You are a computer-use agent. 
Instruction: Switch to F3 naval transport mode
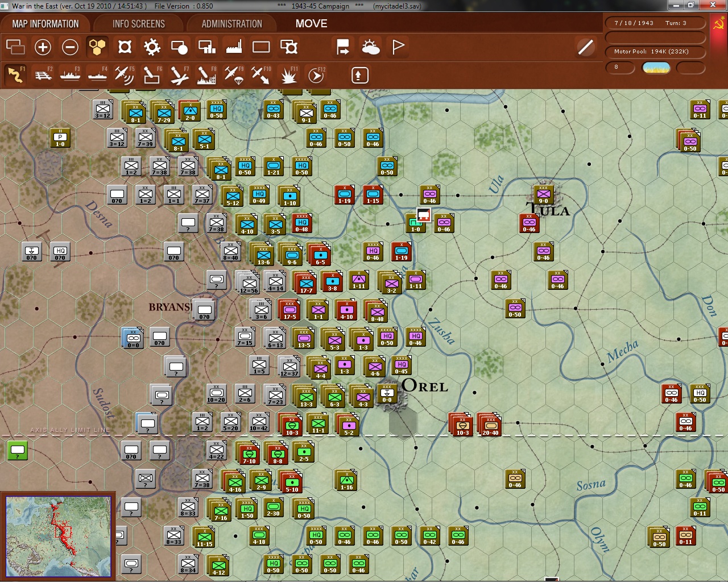(70, 75)
